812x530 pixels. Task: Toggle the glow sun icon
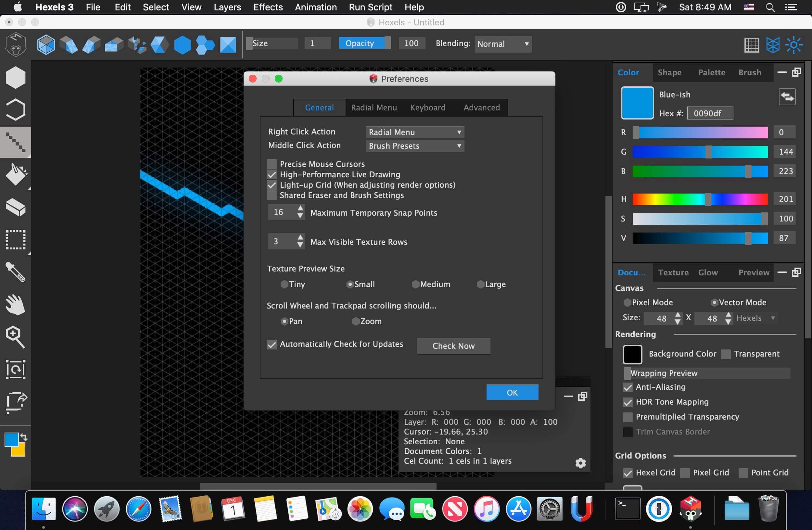(x=793, y=45)
